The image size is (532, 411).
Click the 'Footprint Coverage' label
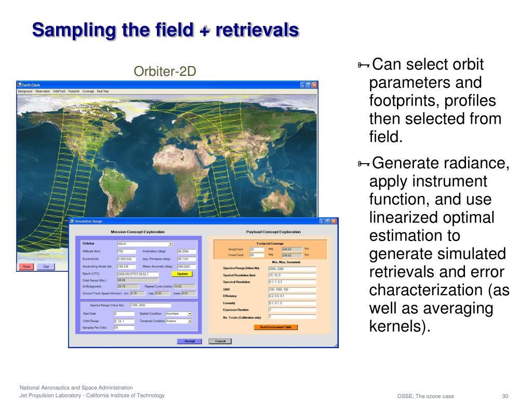[x=270, y=244]
